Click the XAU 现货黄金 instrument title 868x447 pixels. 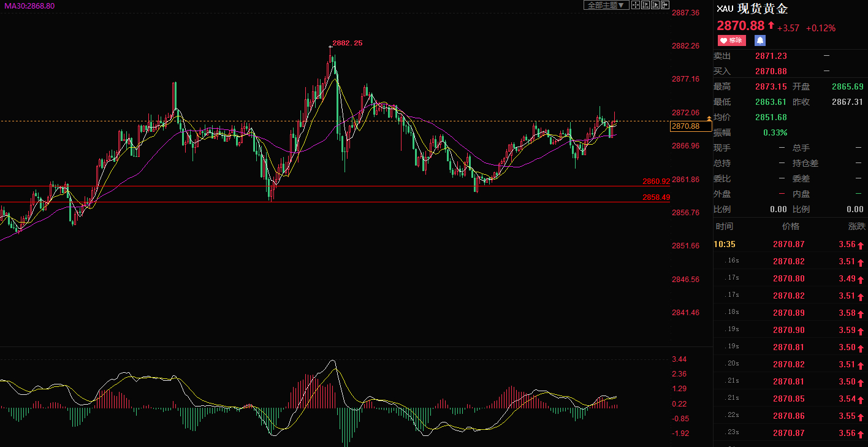(752, 9)
